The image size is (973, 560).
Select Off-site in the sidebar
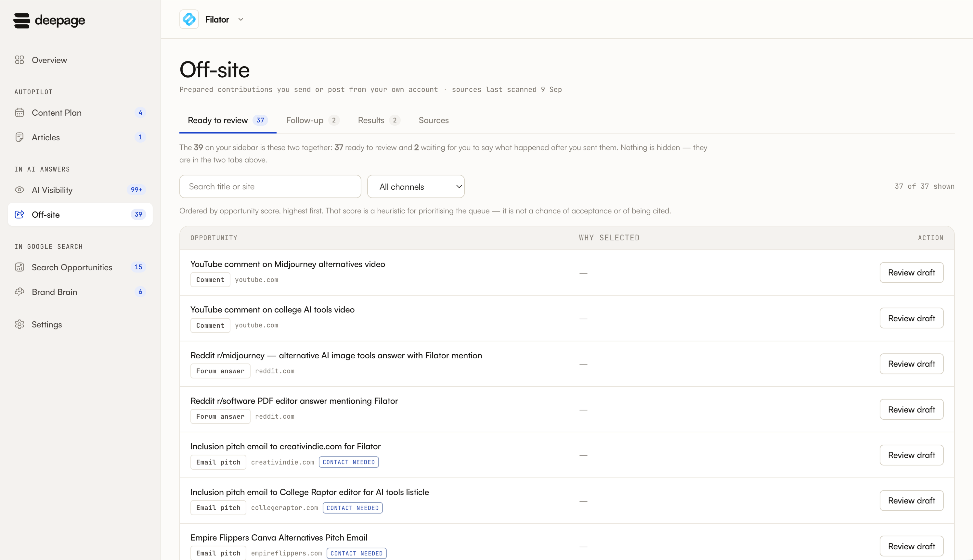(80, 215)
